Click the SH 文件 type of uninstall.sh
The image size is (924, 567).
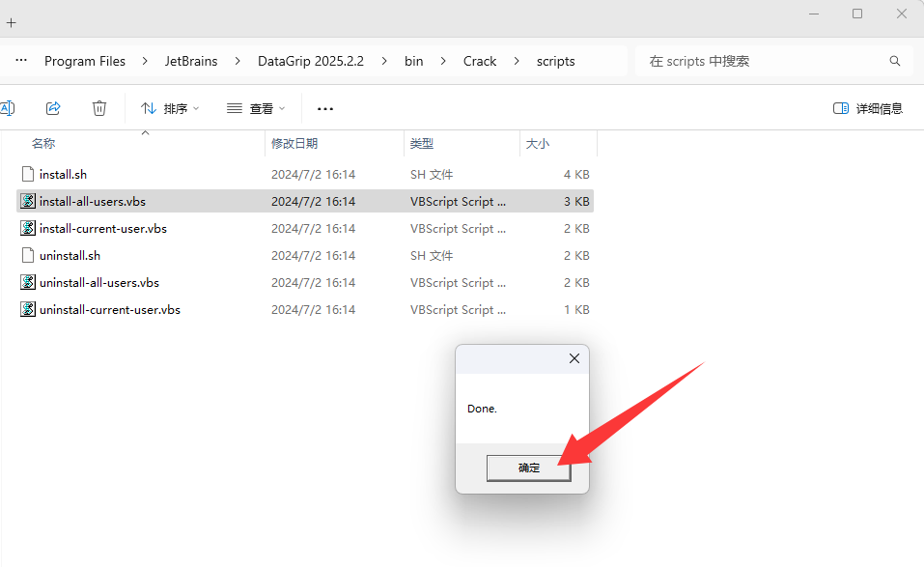click(x=432, y=256)
